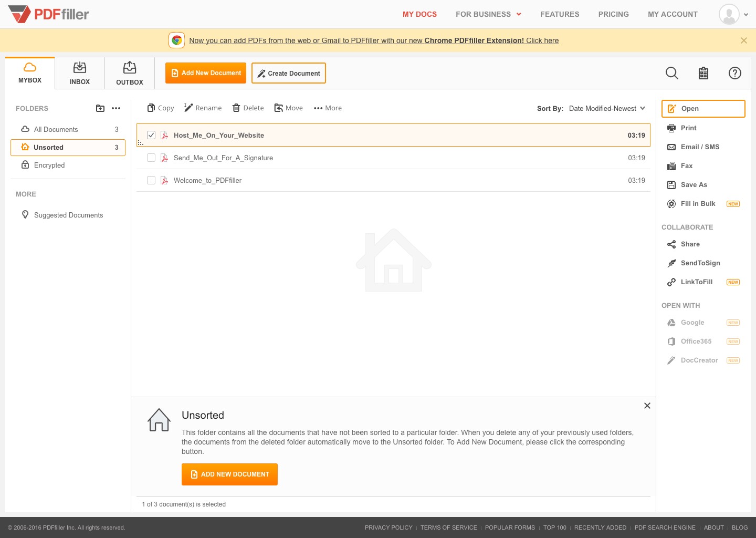Switch to the OUTBOX tab
This screenshot has width=756, height=538.
[x=130, y=73]
